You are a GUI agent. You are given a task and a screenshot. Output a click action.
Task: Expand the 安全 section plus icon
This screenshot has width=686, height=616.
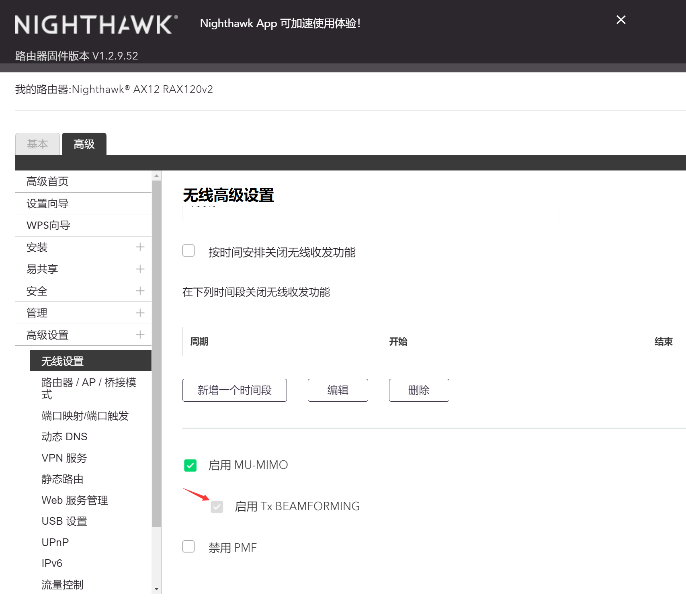point(140,291)
